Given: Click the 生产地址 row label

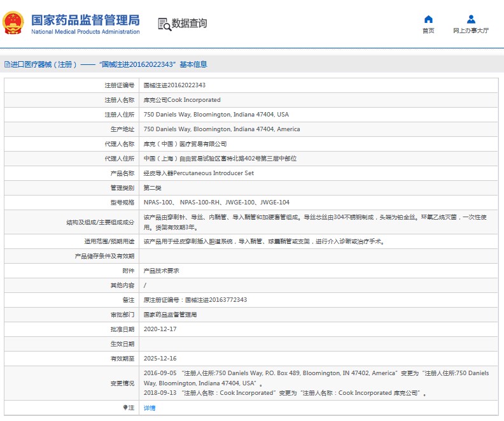Looking at the screenshot, I should pyautogui.click(x=122, y=129).
